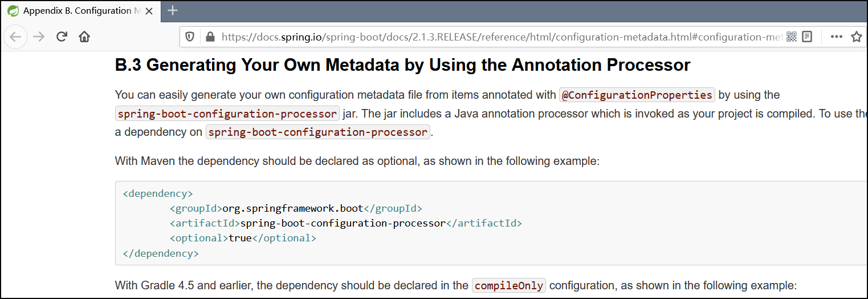This screenshot has height=299, width=868.
Task: Go forward using the arrow button
Action: tap(38, 37)
